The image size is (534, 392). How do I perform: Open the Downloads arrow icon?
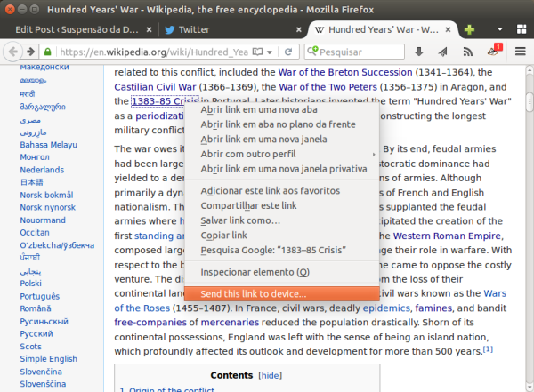click(419, 52)
